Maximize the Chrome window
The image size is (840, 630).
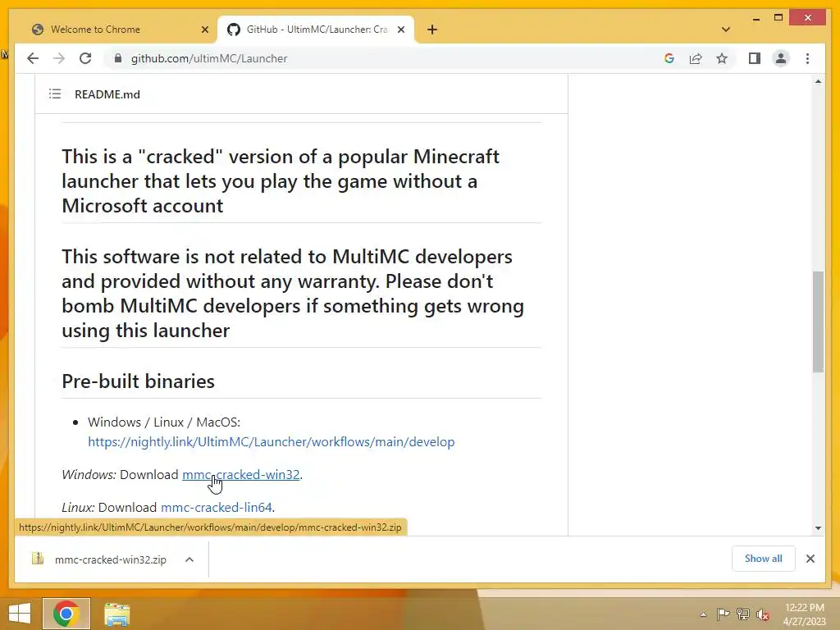[x=778, y=18]
